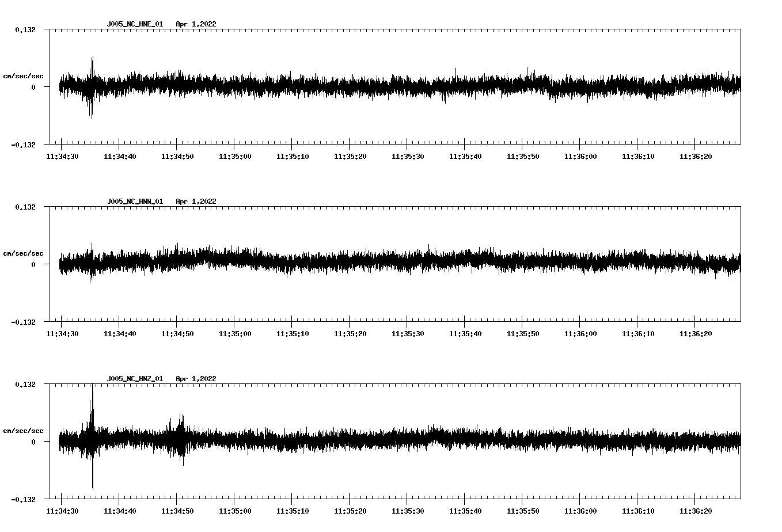Click the 11:36:20 time label under HNZ plot

point(696,511)
